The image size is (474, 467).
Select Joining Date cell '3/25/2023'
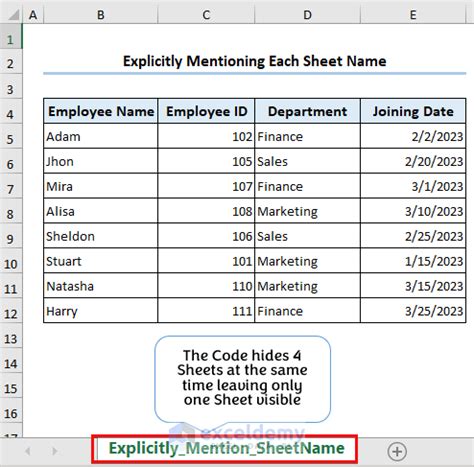[413, 311]
